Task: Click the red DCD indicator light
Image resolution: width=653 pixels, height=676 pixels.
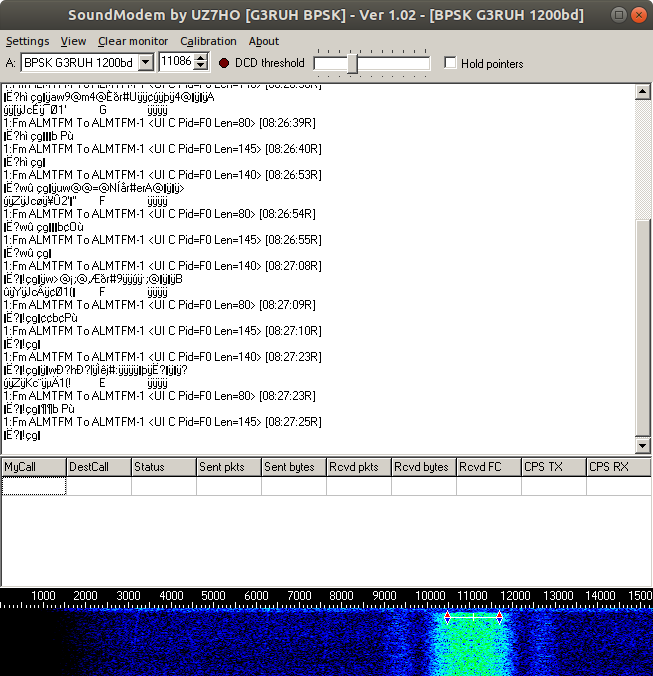Action: tap(224, 63)
